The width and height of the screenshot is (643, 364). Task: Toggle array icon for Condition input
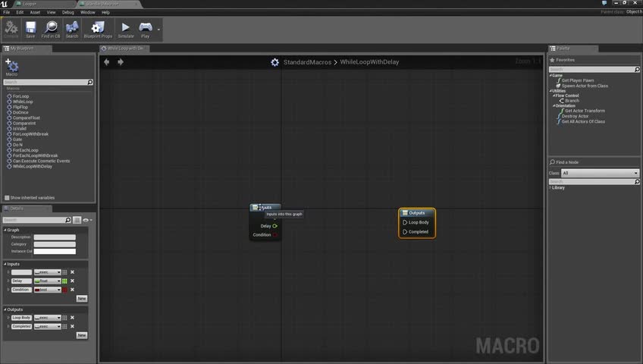[x=64, y=290]
